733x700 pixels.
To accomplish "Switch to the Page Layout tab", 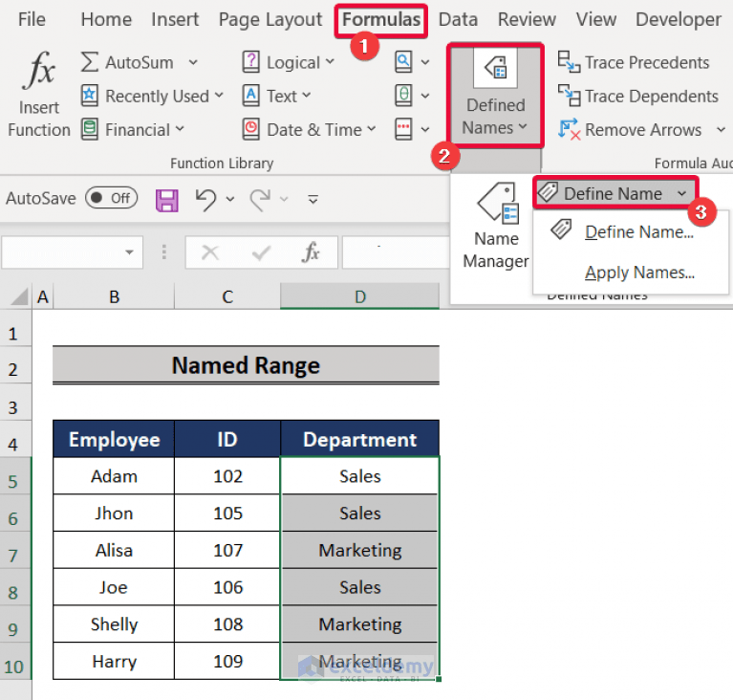I will (x=270, y=20).
